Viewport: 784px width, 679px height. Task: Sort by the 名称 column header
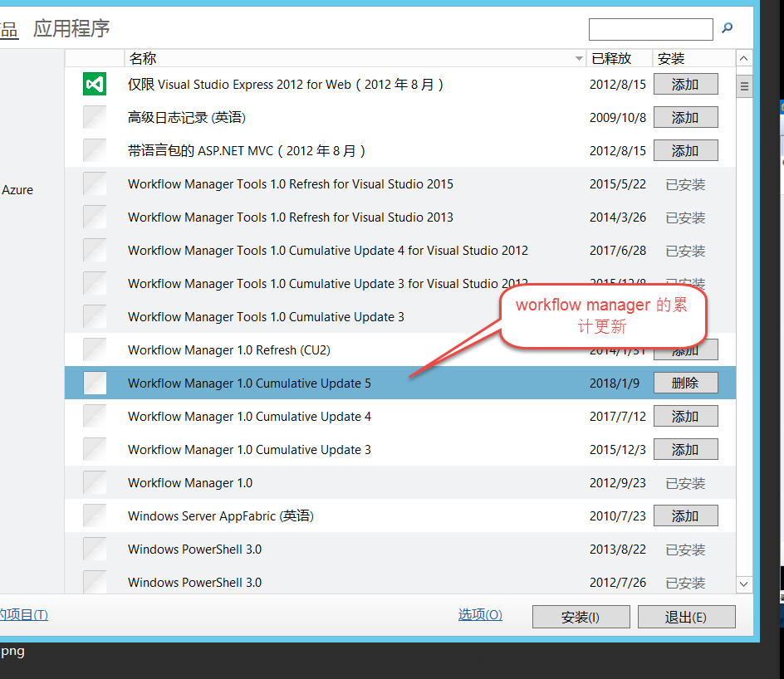point(355,58)
